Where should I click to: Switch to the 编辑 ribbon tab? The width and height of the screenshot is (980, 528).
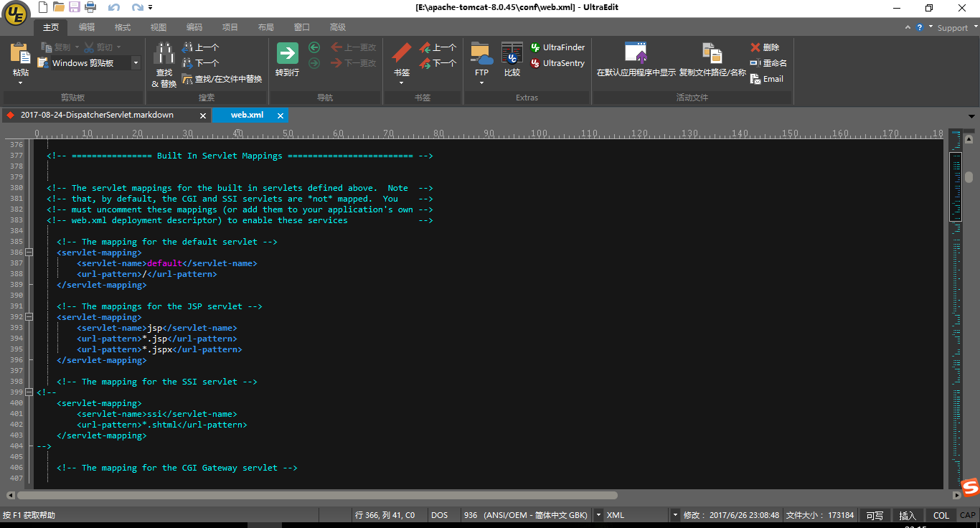click(87, 27)
